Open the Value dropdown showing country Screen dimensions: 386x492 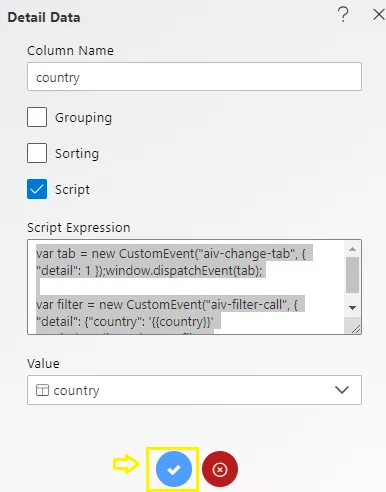pos(194,390)
